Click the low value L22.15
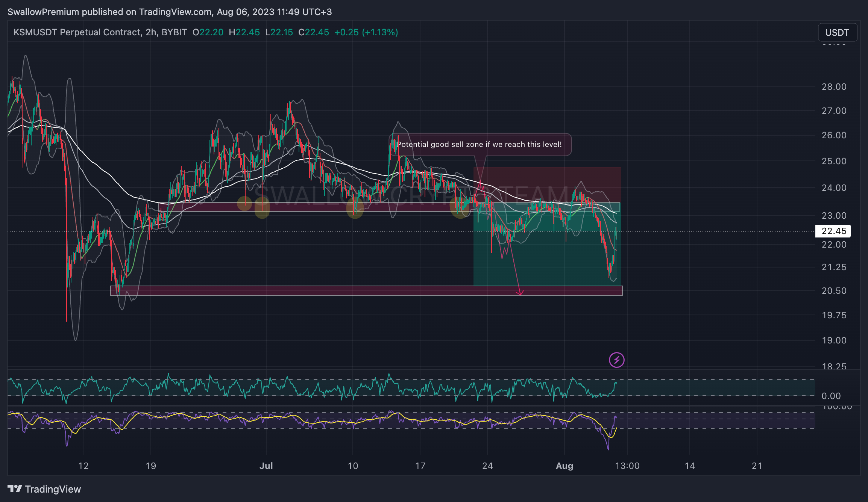 point(279,32)
